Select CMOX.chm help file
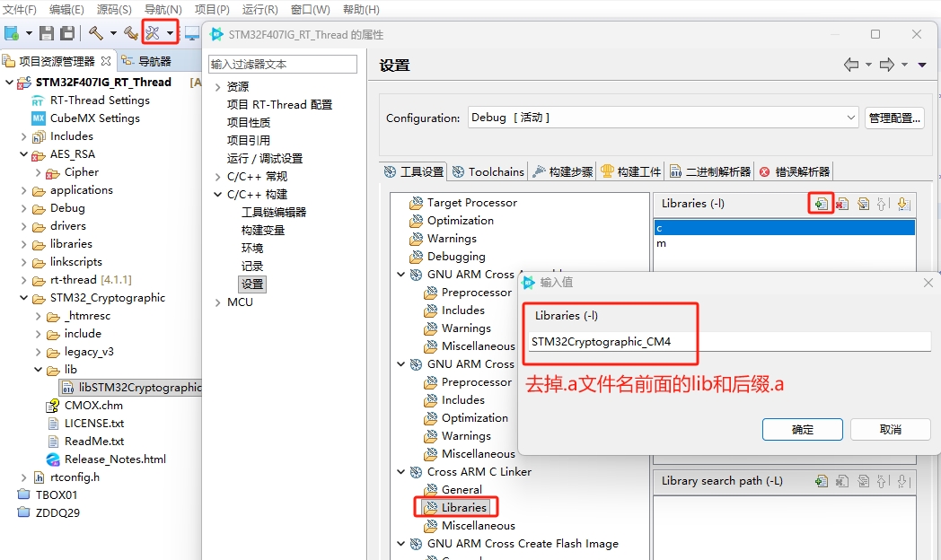941x560 pixels. click(x=93, y=406)
